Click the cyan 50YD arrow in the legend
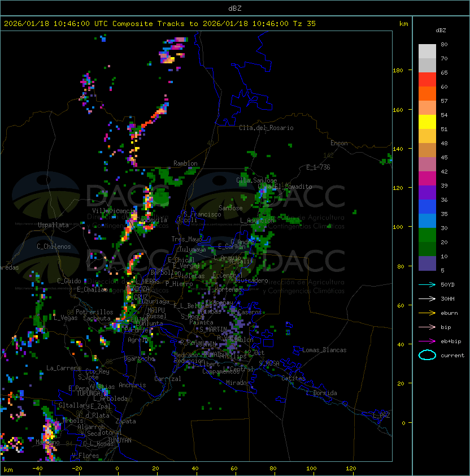The image size is (470, 476). click(x=427, y=284)
